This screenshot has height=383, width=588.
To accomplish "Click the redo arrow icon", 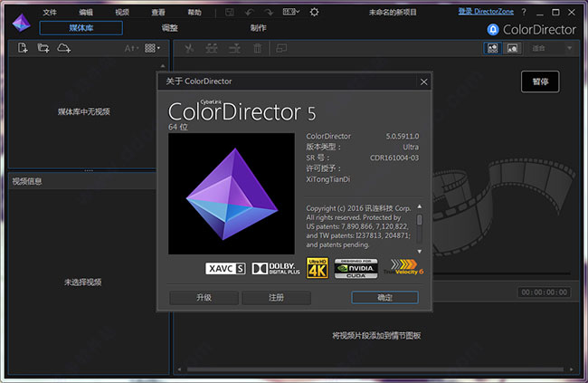I will [269, 13].
